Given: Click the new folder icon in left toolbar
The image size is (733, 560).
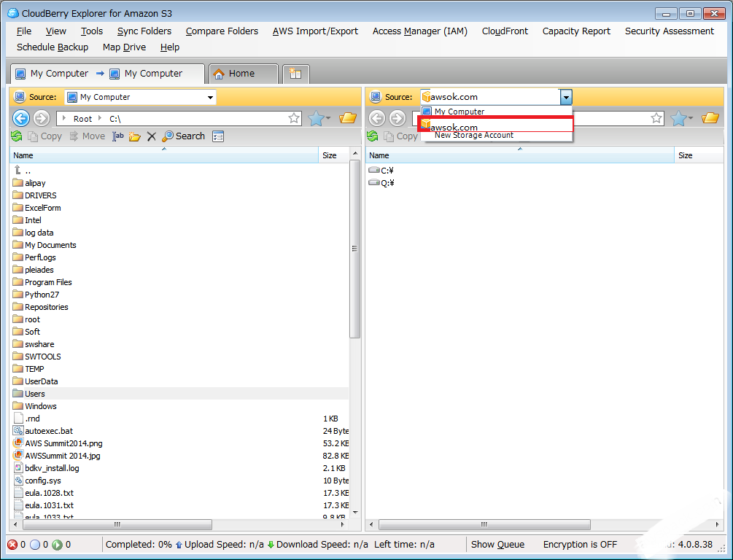Looking at the screenshot, I should coord(135,136).
